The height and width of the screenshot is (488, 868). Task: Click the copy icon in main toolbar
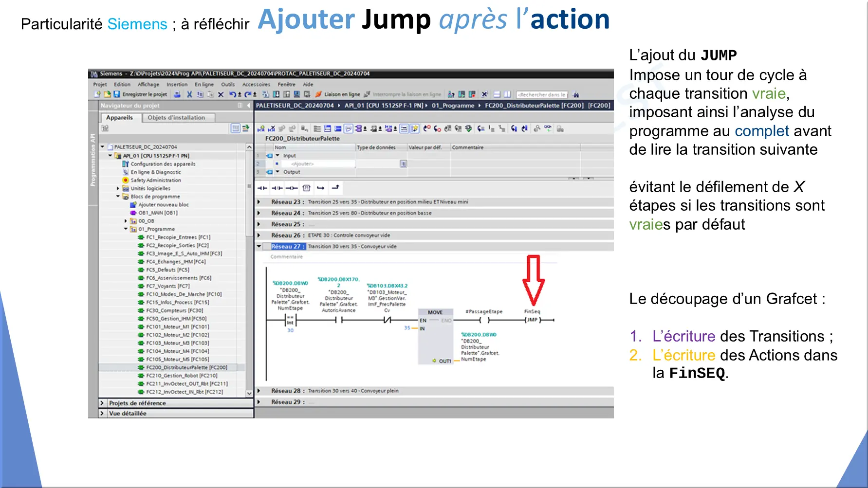click(200, 94)
